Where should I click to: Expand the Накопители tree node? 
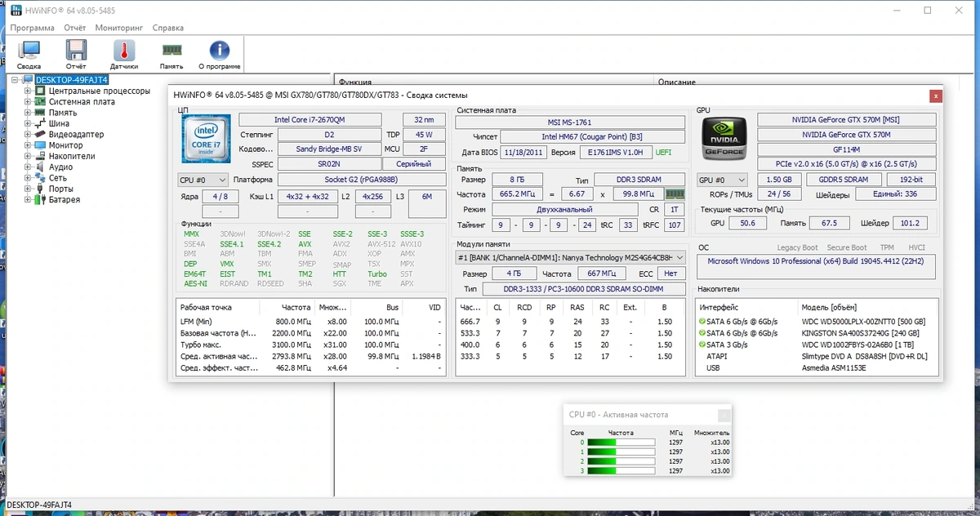tap(27, 156)
